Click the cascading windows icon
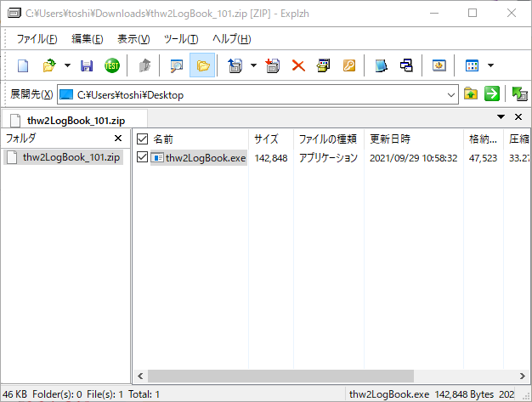The image size is (532, 402). click(406, 65)
